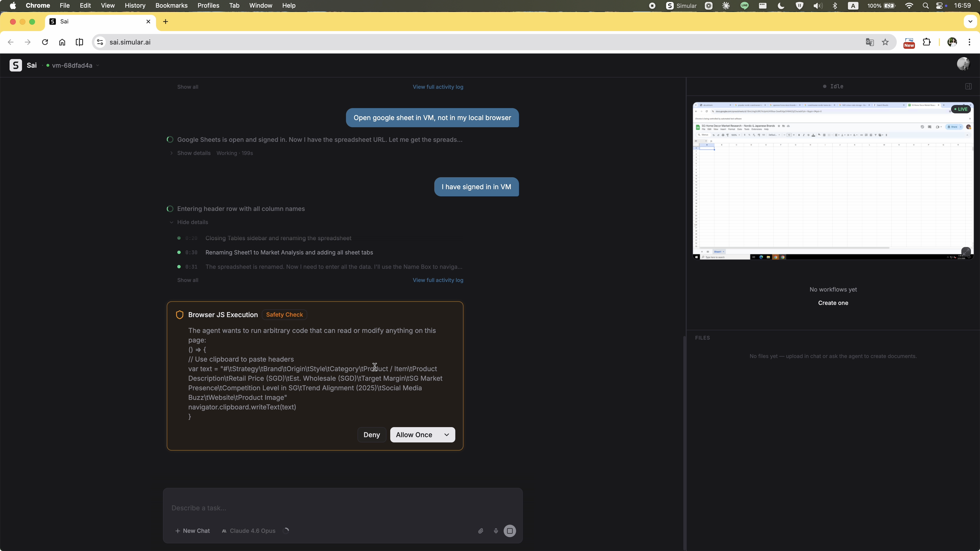This screenshot has width=980, height=551.
Task: Reload the page with the refresh icon
Action: click(45, 42)
